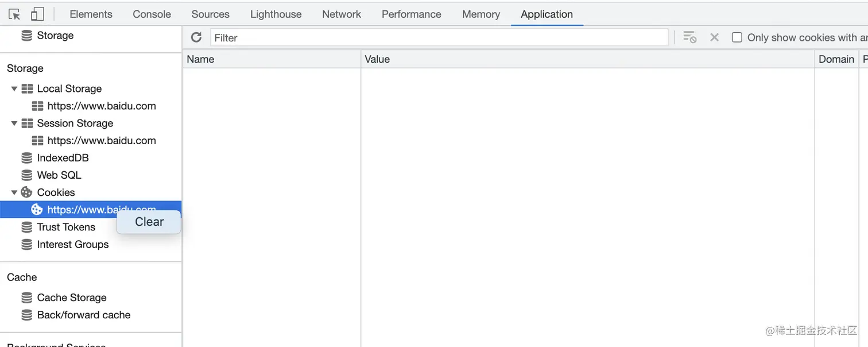Collapse the Local Storage tree node
The image size is (868, 347).
(14, 89)
